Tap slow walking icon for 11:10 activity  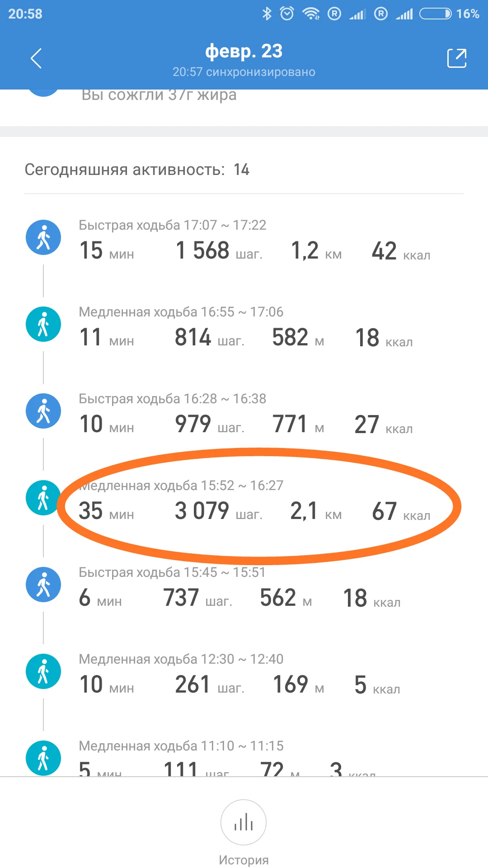point(43,758)
